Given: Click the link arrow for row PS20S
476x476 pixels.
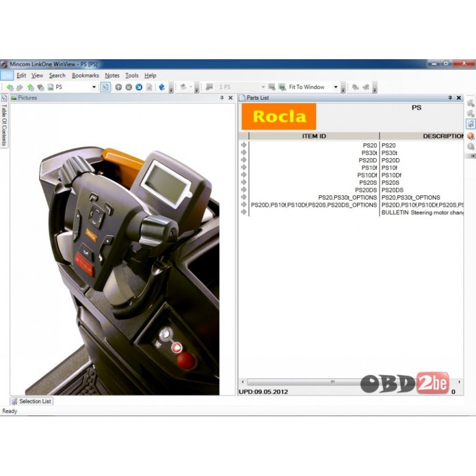Looking at the screenshot, I should 243,182.
